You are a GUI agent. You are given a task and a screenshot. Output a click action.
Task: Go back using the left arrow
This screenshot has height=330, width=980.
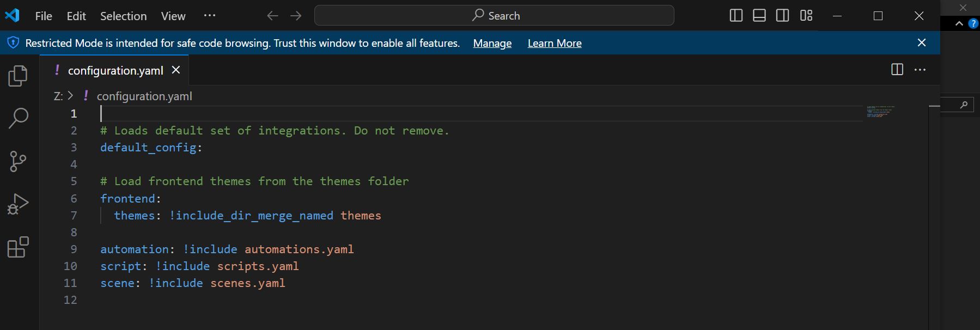272,16
